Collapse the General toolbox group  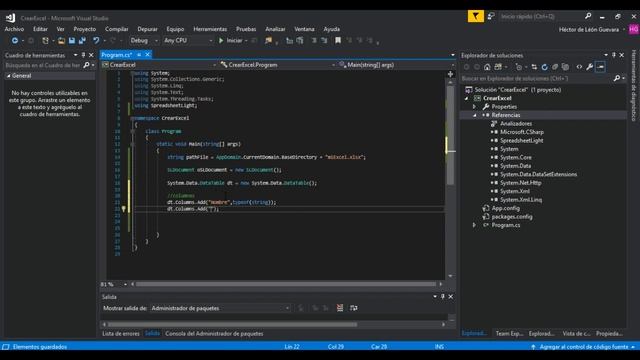click(x=9, y=76)
